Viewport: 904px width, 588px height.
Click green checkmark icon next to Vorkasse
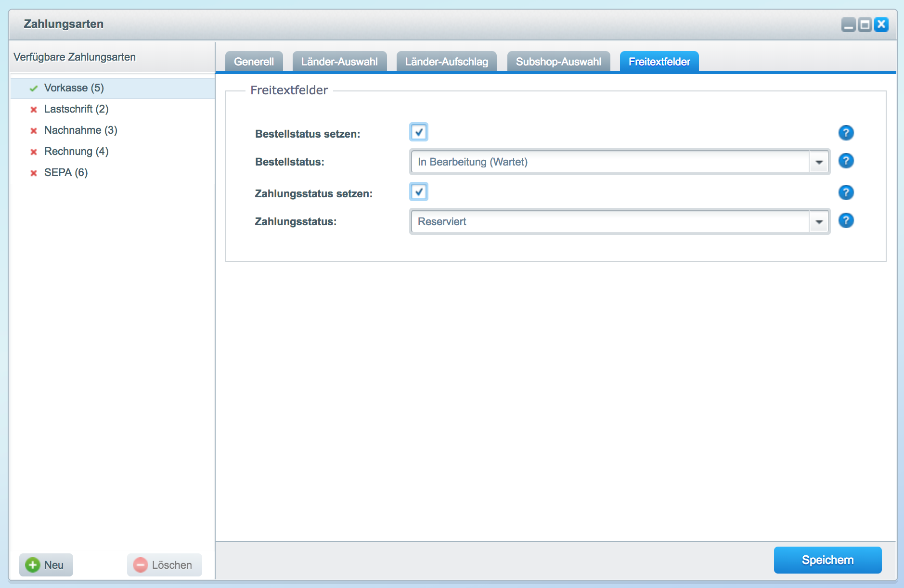(34, 89)
